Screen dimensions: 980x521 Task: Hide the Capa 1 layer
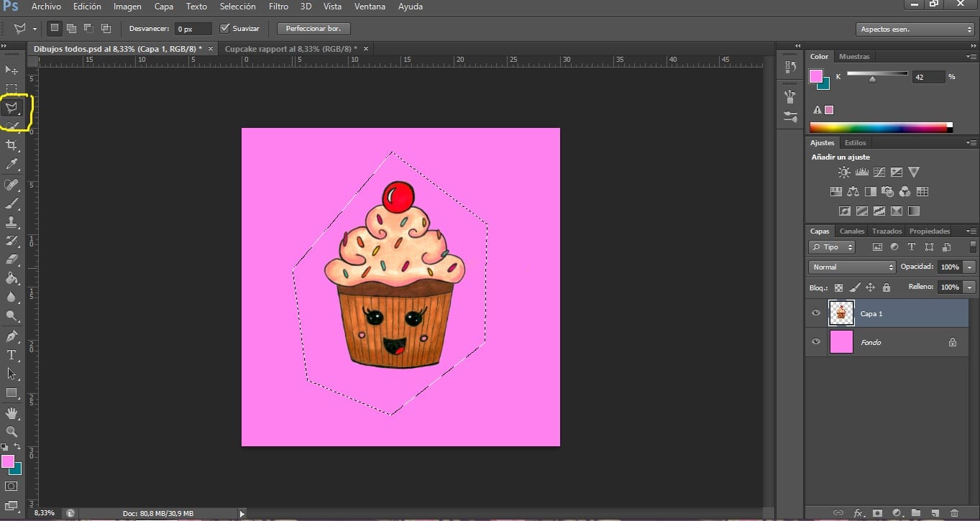pos(815,313)
